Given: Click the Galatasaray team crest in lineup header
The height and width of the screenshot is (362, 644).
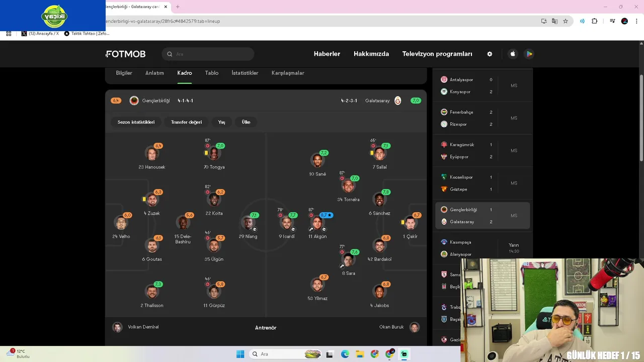Looking at the screenshot, I should coord(397,101).
